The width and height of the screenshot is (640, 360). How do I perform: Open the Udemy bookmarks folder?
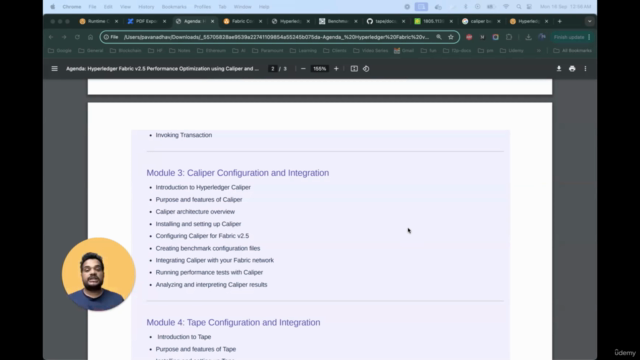pyautogui.click(x=512, y=51)
